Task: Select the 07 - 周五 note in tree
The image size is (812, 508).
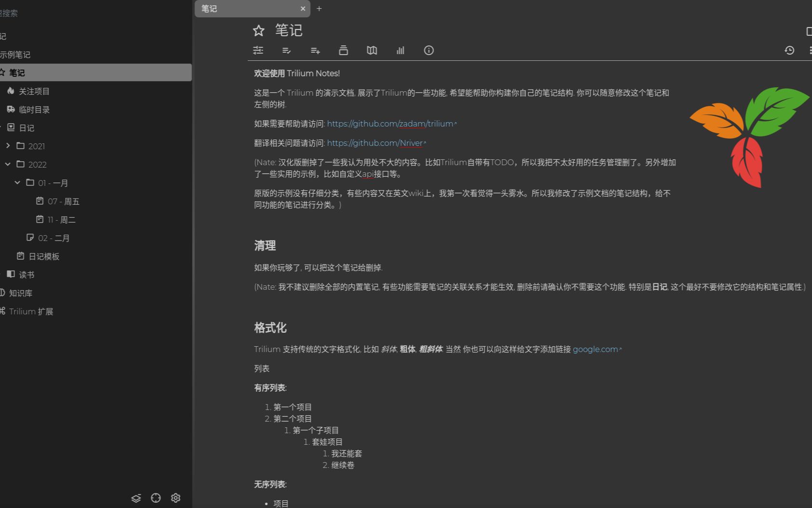Action: tap(64, 201)
